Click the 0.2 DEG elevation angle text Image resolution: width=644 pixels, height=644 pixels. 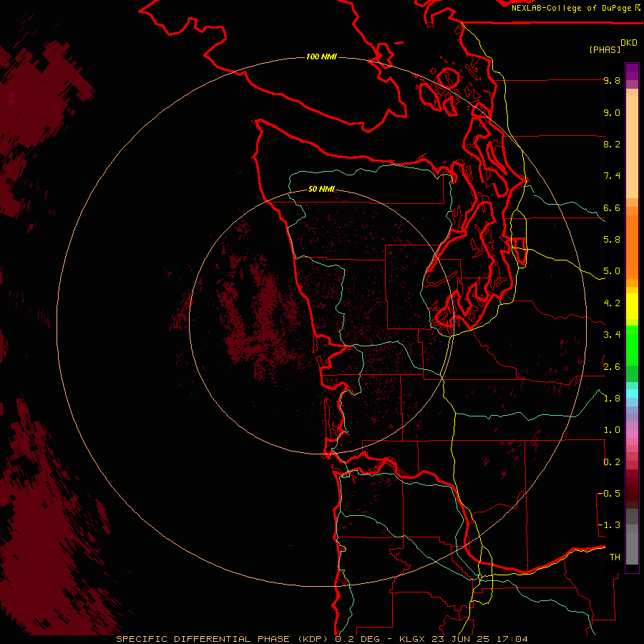358,639
